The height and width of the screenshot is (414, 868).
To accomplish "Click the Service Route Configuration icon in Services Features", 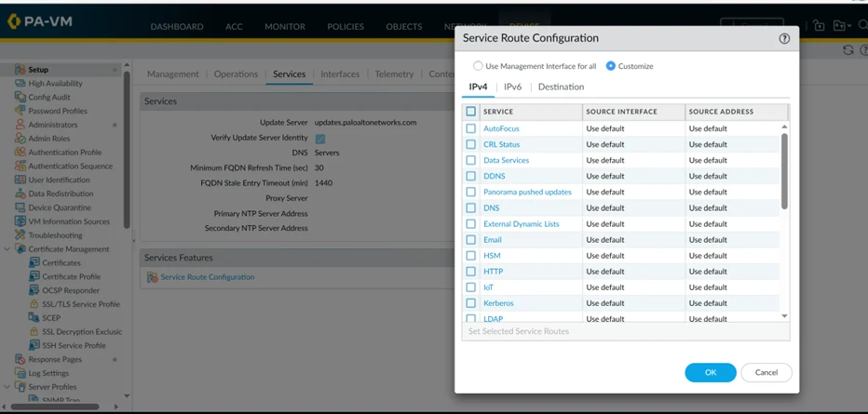I will coord(152,277).
